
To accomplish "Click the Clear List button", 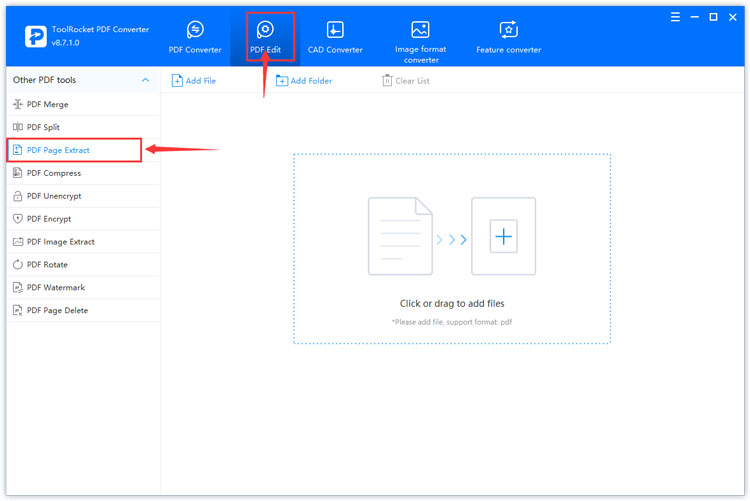I will [406, 81].
